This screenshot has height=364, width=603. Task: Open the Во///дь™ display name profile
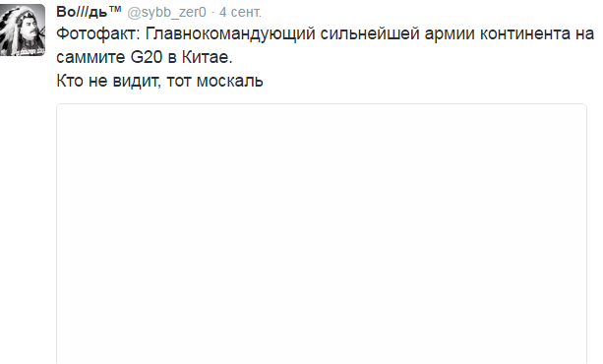coord(89,12)
